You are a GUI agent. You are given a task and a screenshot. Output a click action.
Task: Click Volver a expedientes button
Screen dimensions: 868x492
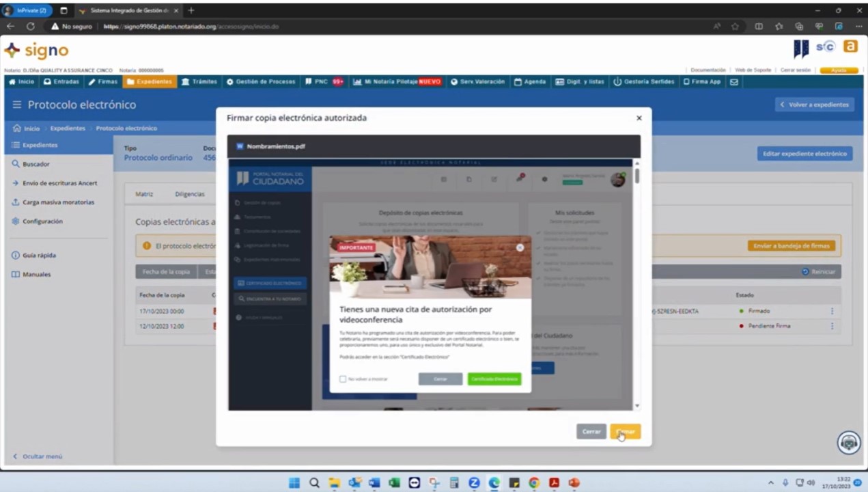pos(814,105)
